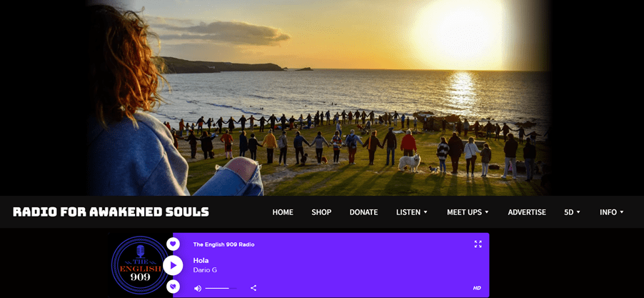Select the Advertise menu item
The width and height of the screenshot is (644, 298).
tap(527, 212)
